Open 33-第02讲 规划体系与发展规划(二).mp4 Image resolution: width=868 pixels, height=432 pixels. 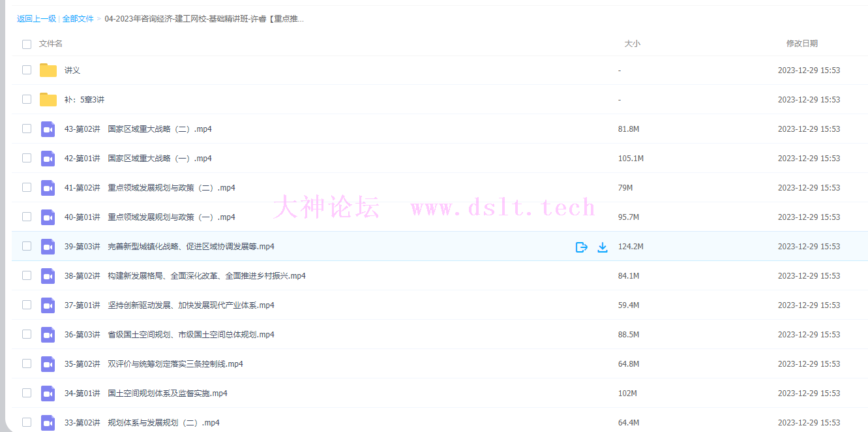pyautogui.click(x=142, y=423)
